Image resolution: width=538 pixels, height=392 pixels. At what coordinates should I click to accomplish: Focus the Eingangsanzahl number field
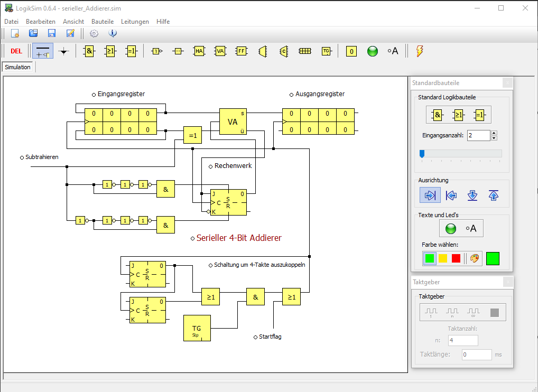(x=479, y=135)
